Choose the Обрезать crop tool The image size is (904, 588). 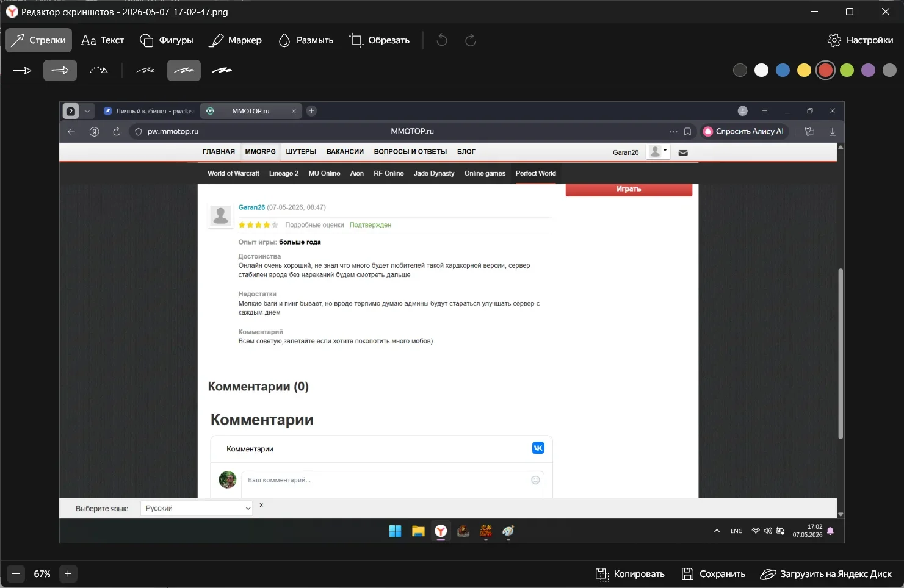pyautogui.click(x=379, y=40)
